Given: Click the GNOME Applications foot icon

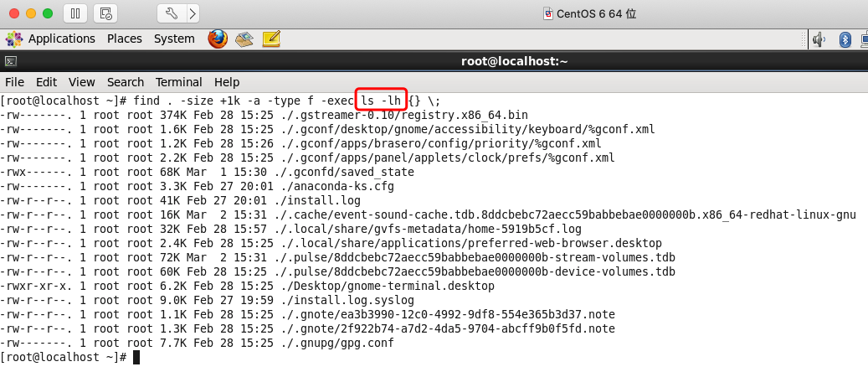Looking at the screenshot, I should [x=14, y=39].
